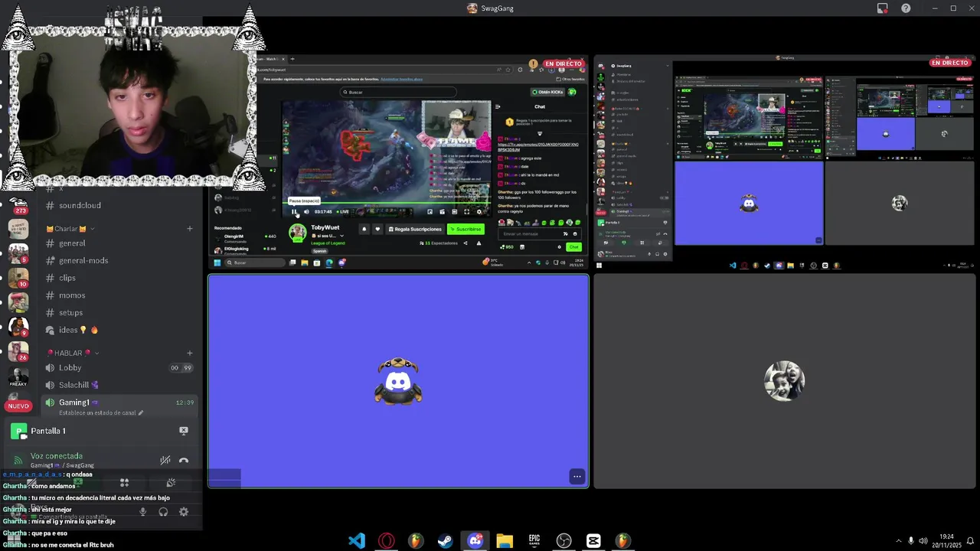Launch Steam from the taskbar
This screenshot has width=980, height=551.
coord(445,541)
